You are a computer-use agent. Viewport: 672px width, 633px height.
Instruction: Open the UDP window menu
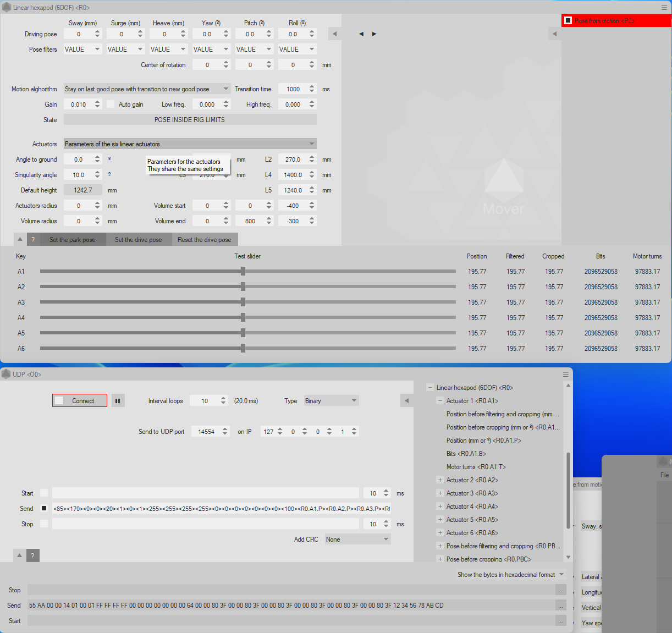coord(566,374)
